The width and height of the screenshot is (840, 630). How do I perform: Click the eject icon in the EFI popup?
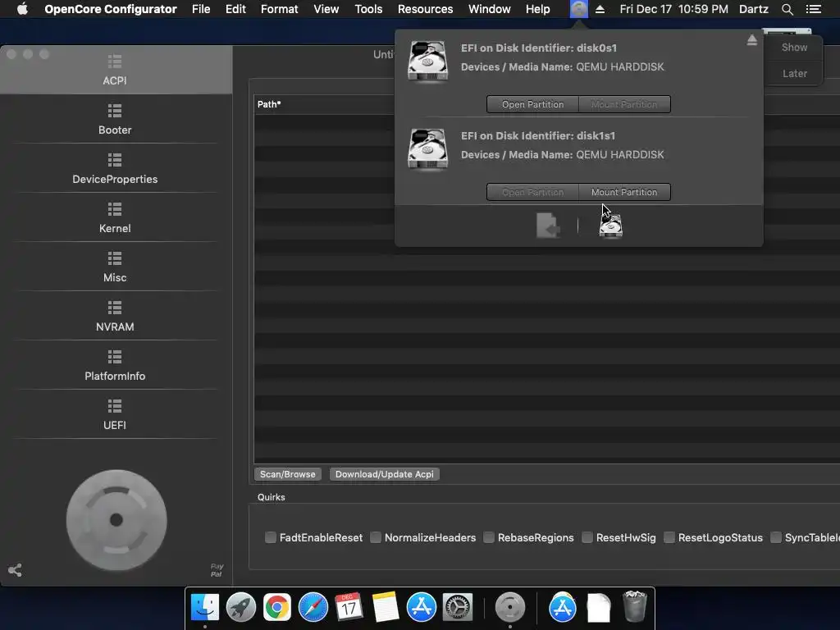pyautogui.click(x=752, y=40)
